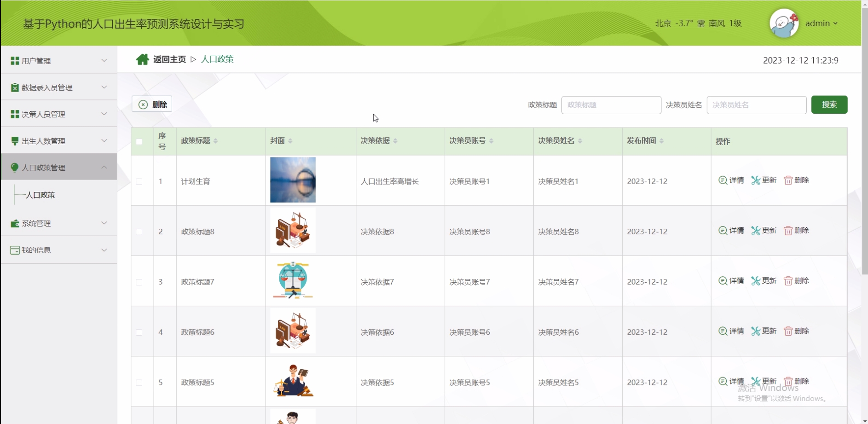The width and height of the screenshot is (868, 424).
Task: Click 删除 trash icon for 计划生育 row
Action: (x=788, y=180)
